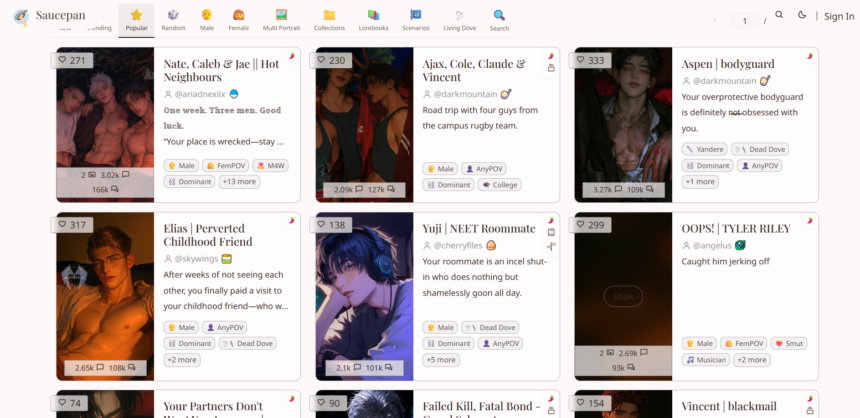
Task: Click the page number input field
Action: (745, 20)
